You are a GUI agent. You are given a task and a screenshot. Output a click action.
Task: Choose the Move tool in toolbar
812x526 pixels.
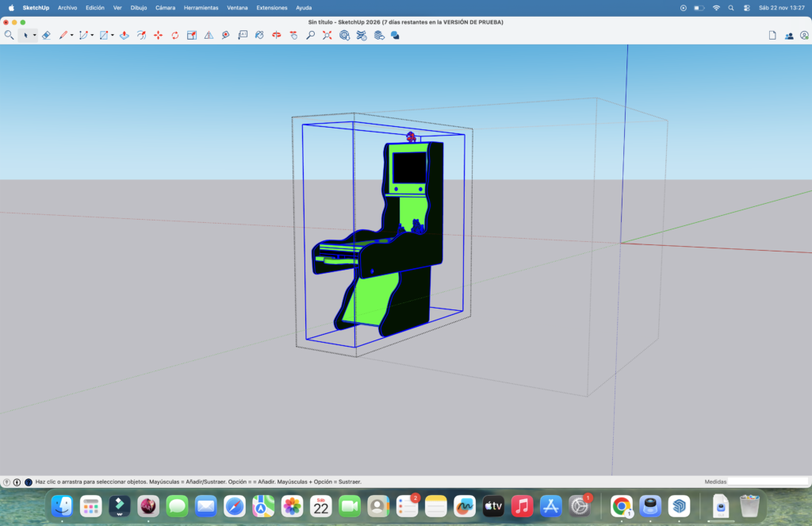point(158,35)
